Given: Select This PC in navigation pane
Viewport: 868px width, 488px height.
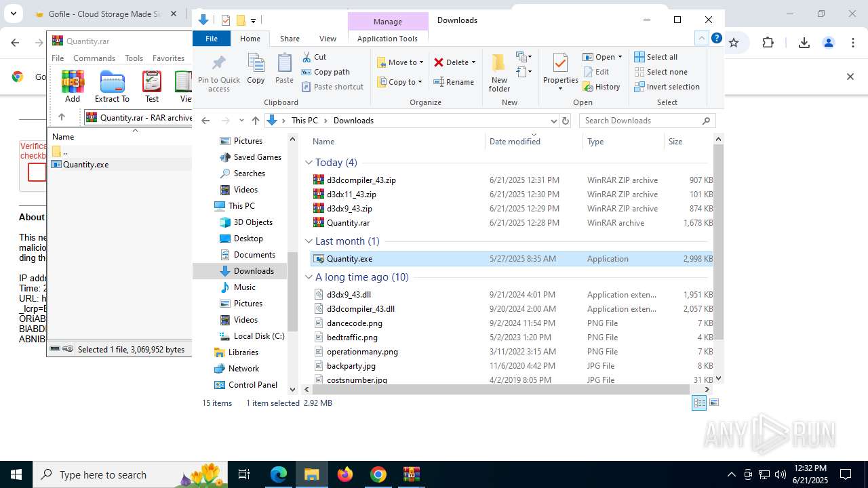Looking at the screenshot, I should [234, 206].
